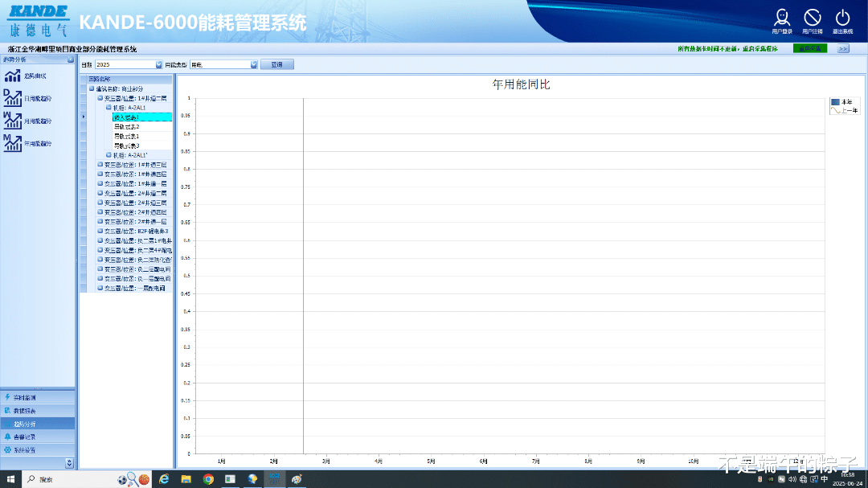Expand the A-2AL1' cabinet node
Image resolution: width=868 pixels, height=488 pixels.
(x=108, y=155)
